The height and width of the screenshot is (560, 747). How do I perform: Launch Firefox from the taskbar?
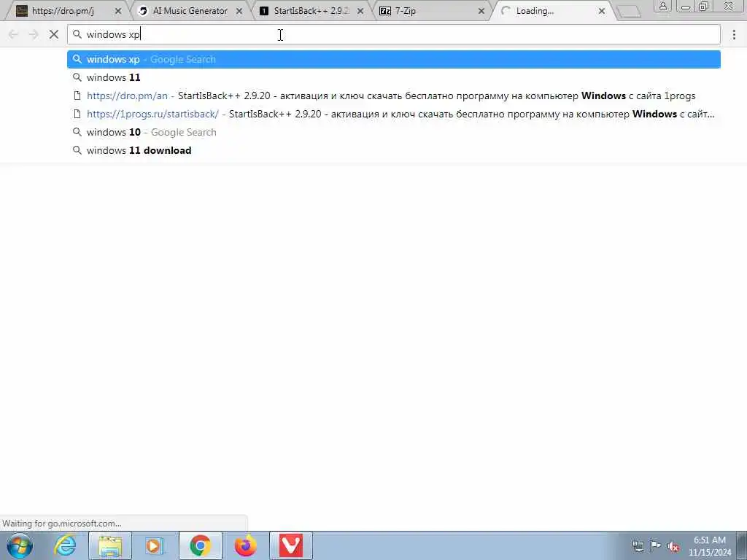pyautogui.click(x=245, y=545)
